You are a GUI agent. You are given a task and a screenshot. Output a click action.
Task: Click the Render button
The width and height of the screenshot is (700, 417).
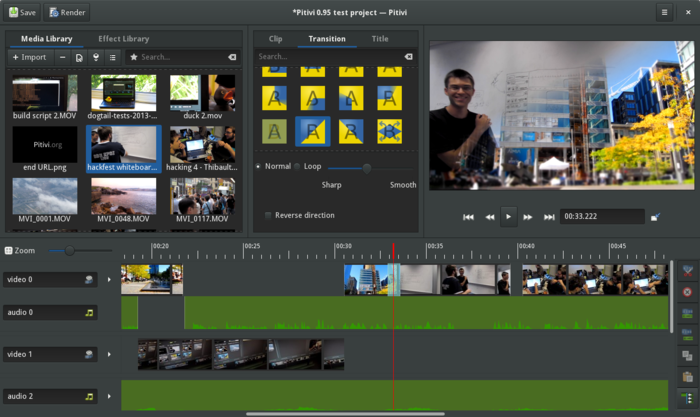pyautogui.click(x=67, y=13)
